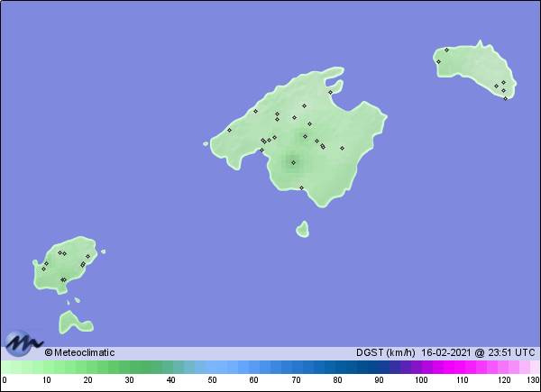Select the westernmost station marker on Mallorca
Viewport: 541px width, 392px height.
[x=229, y=131]
